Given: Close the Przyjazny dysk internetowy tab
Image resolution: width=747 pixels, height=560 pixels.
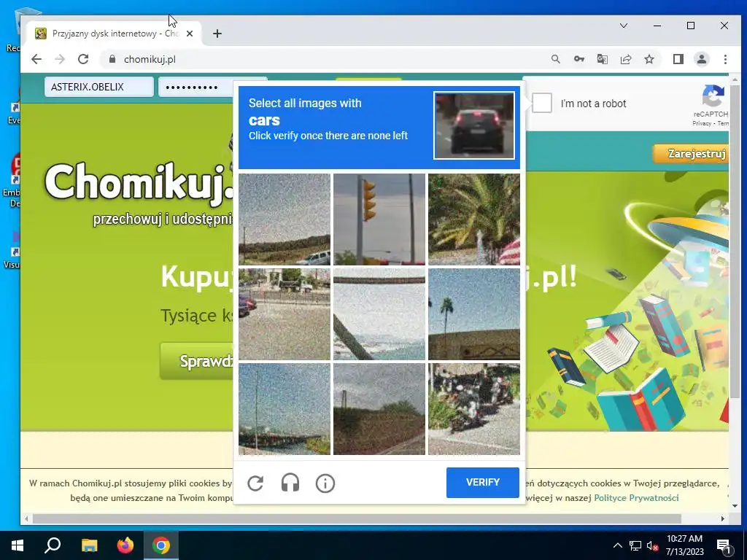Looking at the screenshot, I should coord(190,34).
